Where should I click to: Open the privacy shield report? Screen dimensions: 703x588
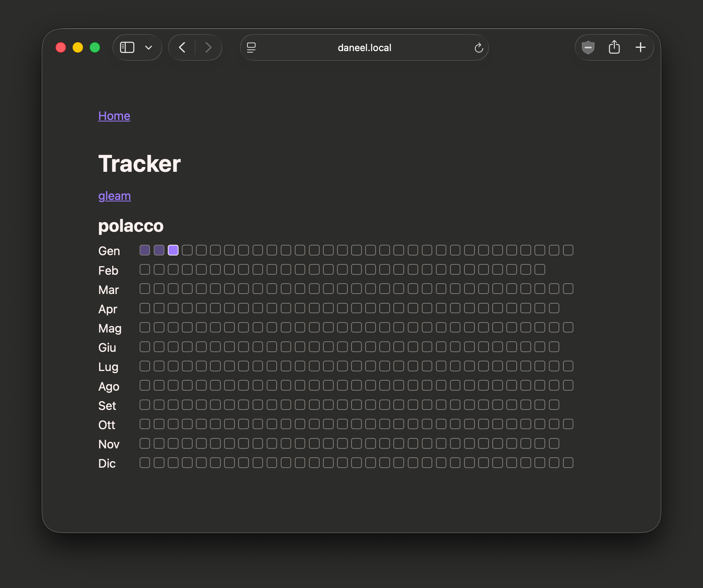tap(588, 47)
